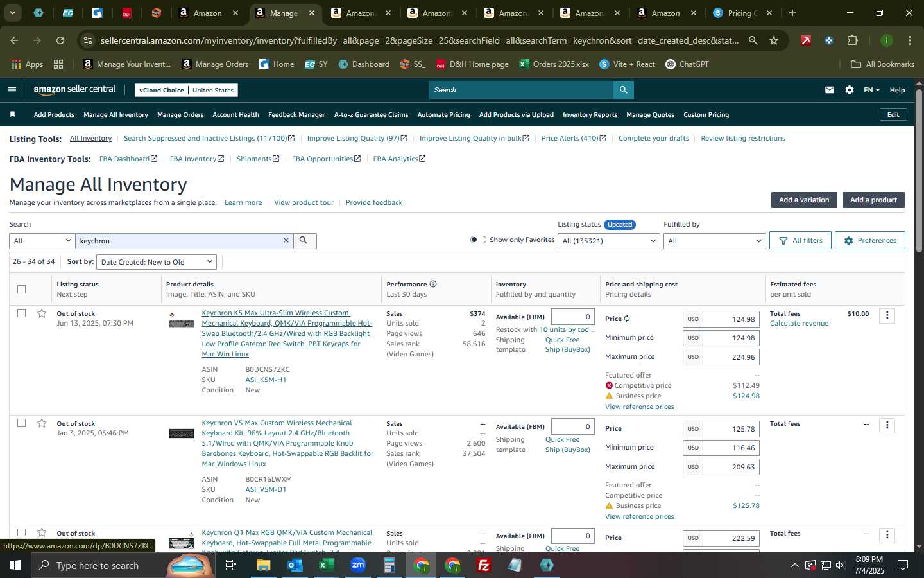Screen dimensions: 924x578
Task: Click the blue search magnifier button in header
Action: point(623,90)
